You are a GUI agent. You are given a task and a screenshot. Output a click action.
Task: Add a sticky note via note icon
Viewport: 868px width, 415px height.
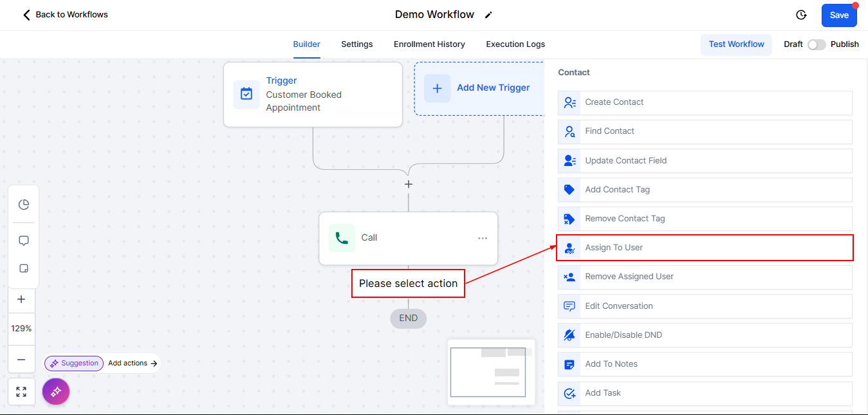click(x=24, y=268)
